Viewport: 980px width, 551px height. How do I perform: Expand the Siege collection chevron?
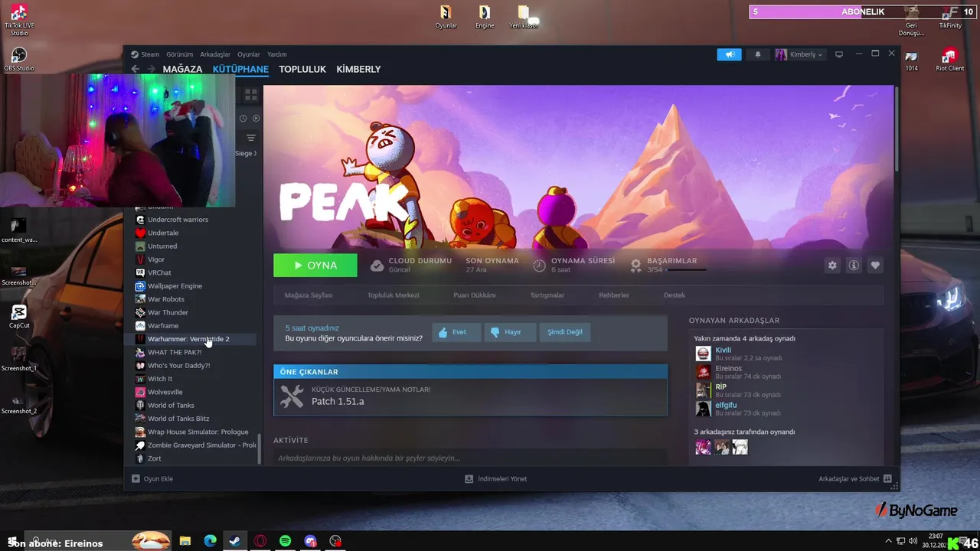(255, 153)
